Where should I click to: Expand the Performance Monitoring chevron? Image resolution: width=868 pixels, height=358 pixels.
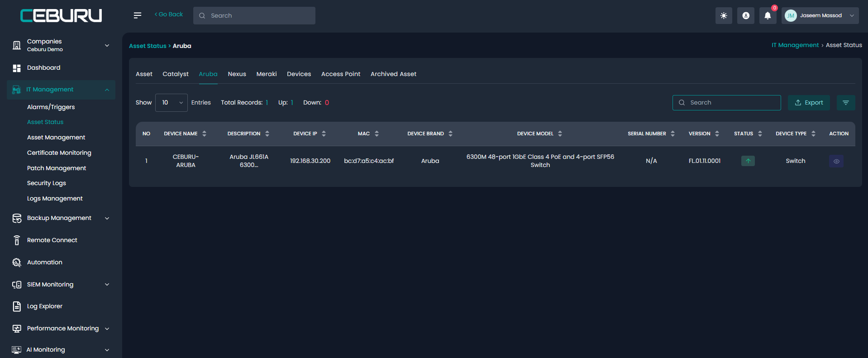107,329
